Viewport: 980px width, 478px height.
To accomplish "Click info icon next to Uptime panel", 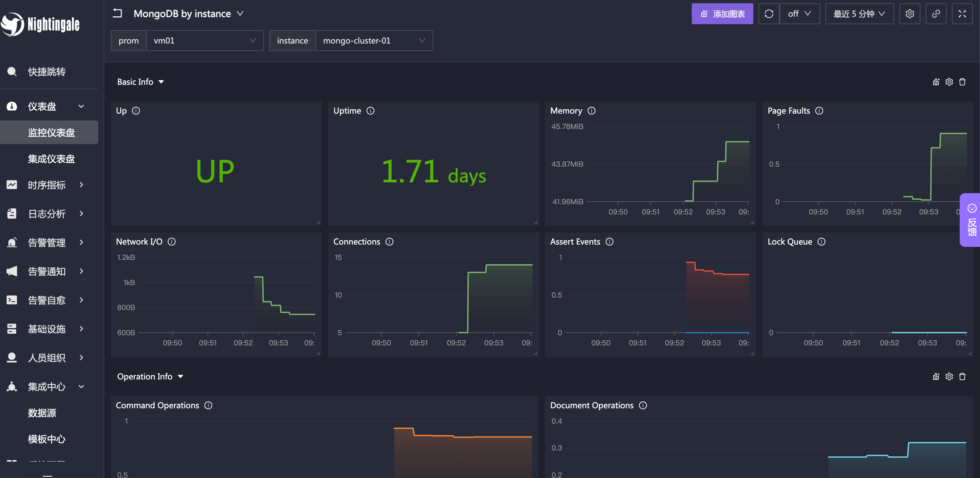I will (x=370, y=111).
